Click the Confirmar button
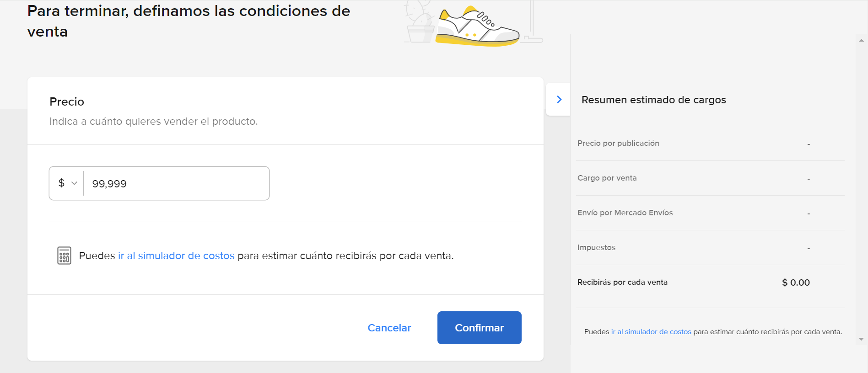The width and height of the screenshot is (868, 373). click(479, 328)
